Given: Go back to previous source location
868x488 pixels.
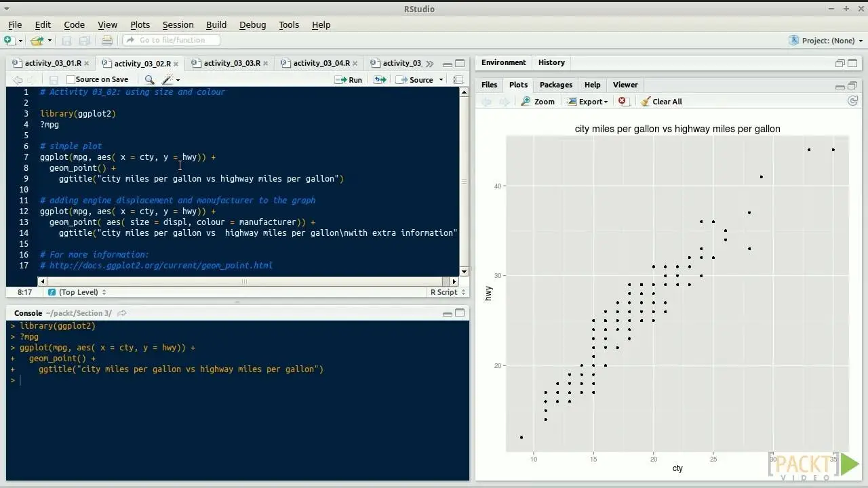Looking at the screenshot, I should (x=18, y=80).
